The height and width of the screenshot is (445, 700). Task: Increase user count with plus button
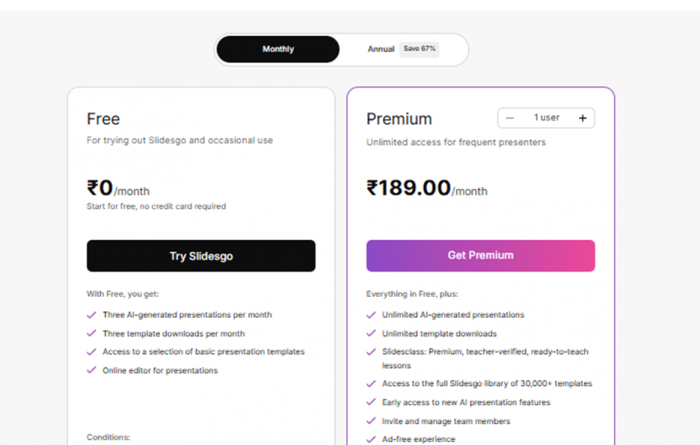[582, 118]
